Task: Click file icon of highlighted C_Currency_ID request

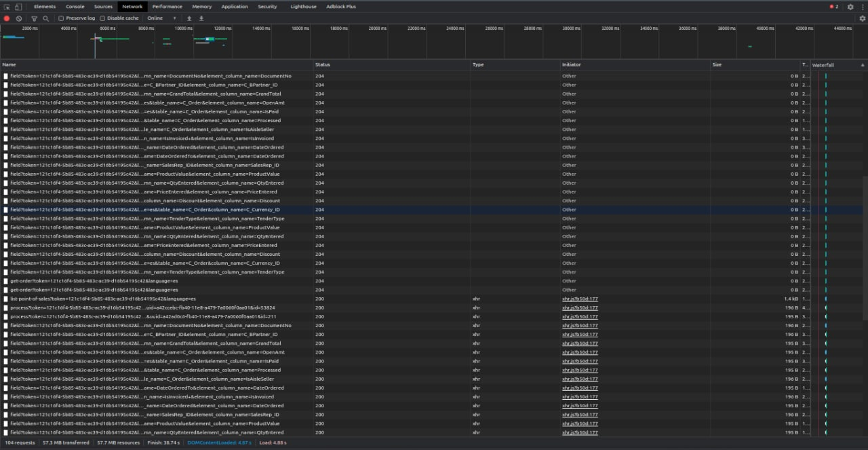Action: (6, 210)
